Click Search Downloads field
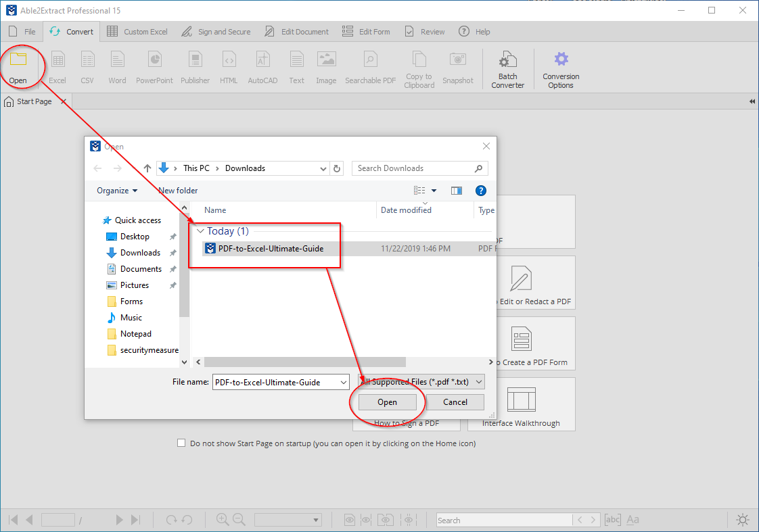 coord(419,168)
